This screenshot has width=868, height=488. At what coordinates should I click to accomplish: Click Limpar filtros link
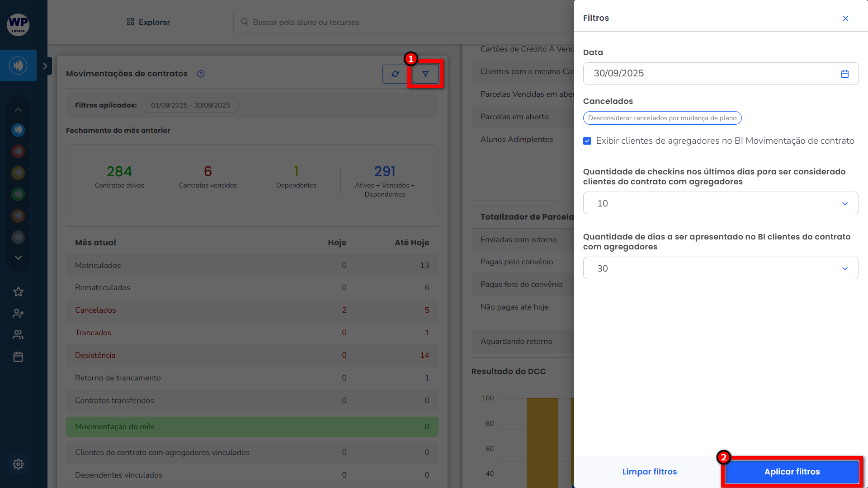pyautogui.click(x=649, y=472)
